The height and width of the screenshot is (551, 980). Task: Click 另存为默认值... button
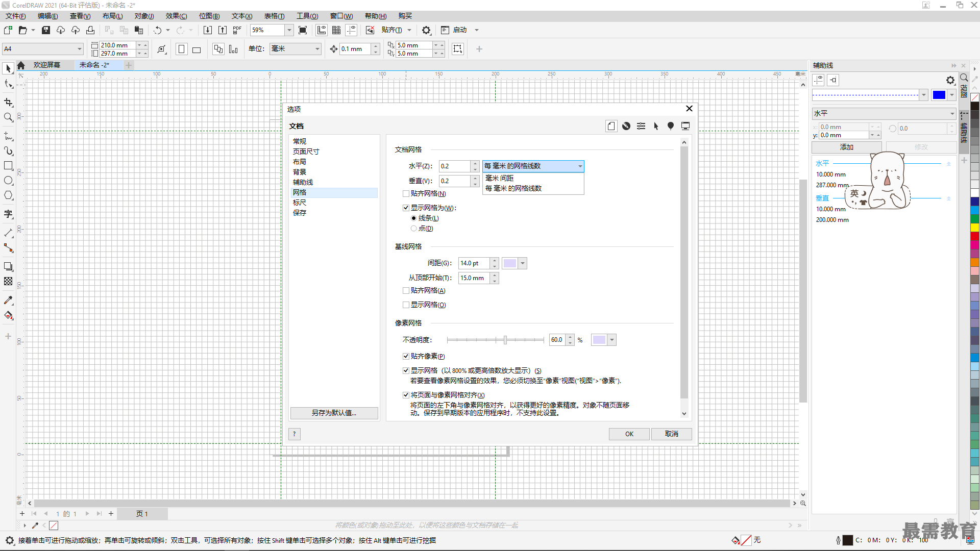pos(334,413)
